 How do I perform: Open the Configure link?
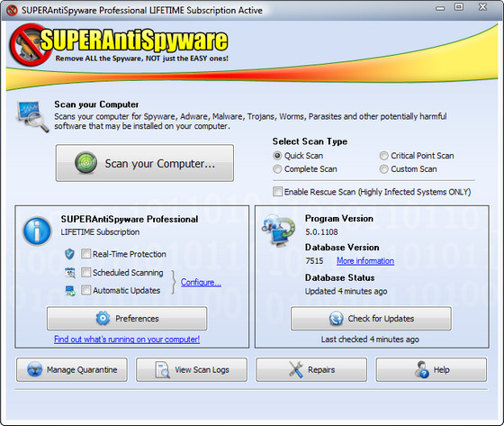tap(201, 282)
